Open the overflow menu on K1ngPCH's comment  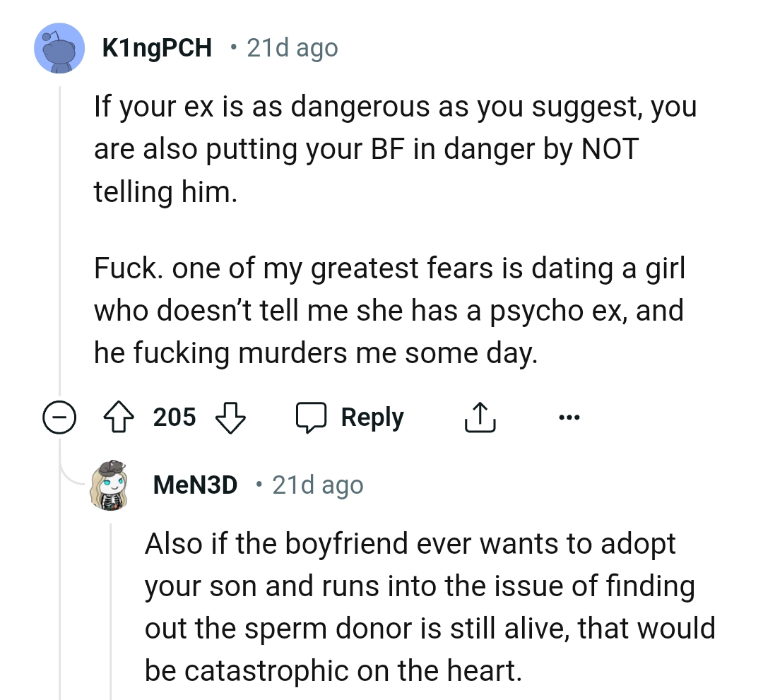click(569, 417)
